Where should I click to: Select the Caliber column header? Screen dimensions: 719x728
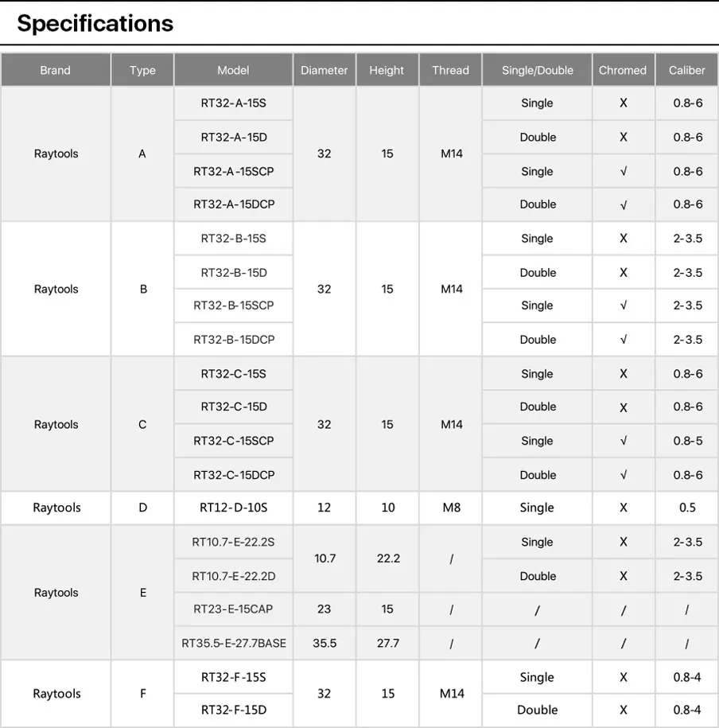686,70
